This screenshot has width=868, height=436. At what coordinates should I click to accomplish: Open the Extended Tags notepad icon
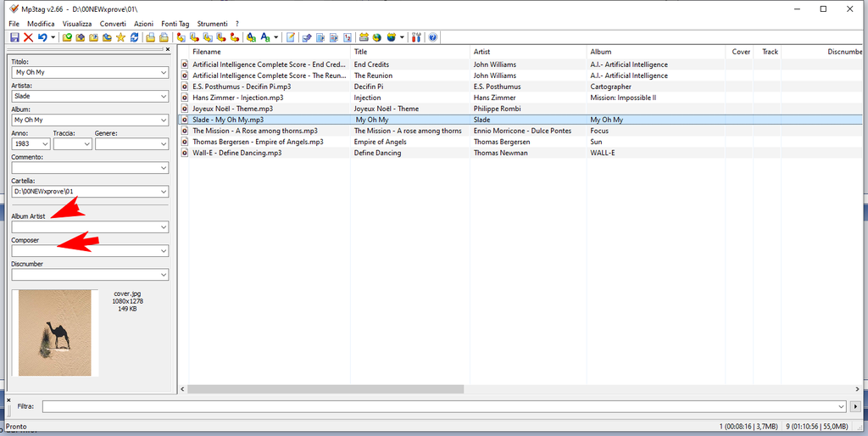[x=291, y=37]
